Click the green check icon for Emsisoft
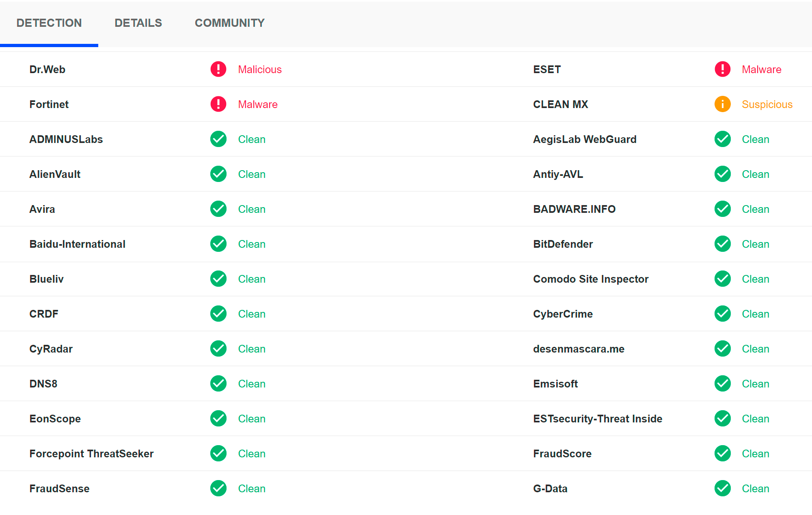The width and height of the screenshot is (812, 515). coord(723,384)
